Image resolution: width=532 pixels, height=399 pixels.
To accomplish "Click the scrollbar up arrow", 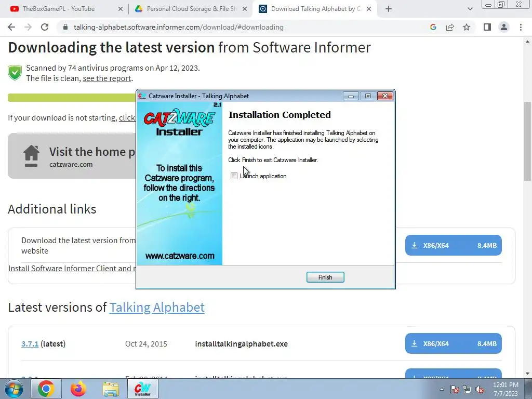I will [x=527, y=42].
